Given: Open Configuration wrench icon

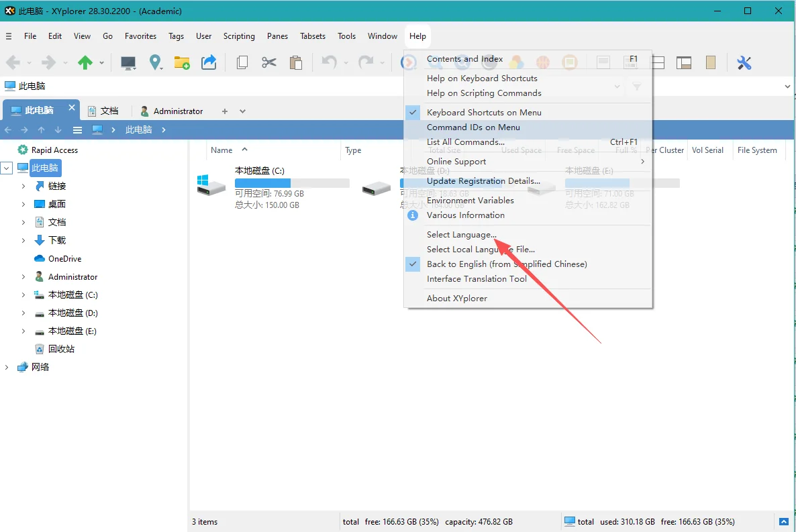Looking at the screenshot, I should tap(744, 62).
